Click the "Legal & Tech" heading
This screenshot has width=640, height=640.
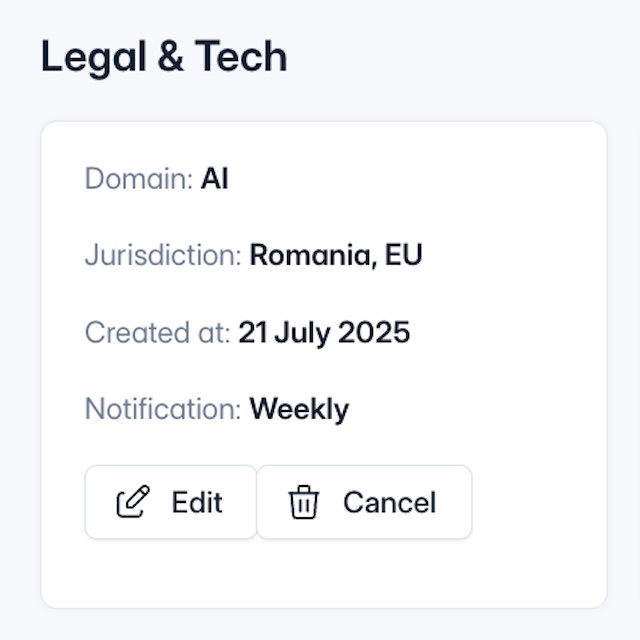[164, 57]
